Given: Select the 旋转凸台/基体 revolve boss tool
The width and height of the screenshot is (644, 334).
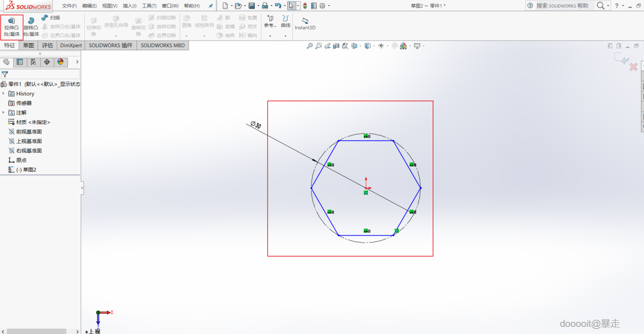Looking at the screenshot, I should pos(31,26).
